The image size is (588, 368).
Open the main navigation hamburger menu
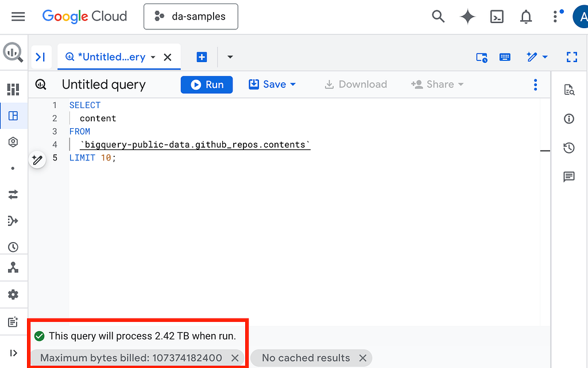point(18,17)
